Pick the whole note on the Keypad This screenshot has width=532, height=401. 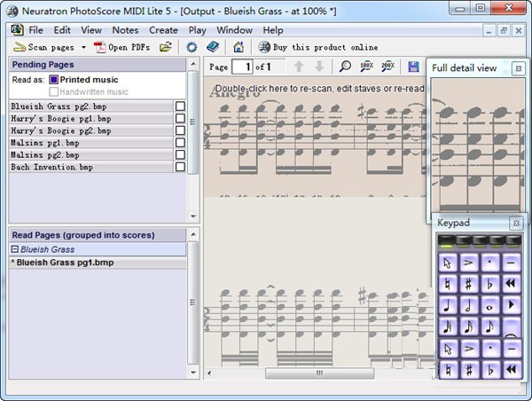[x=489, y=305]
